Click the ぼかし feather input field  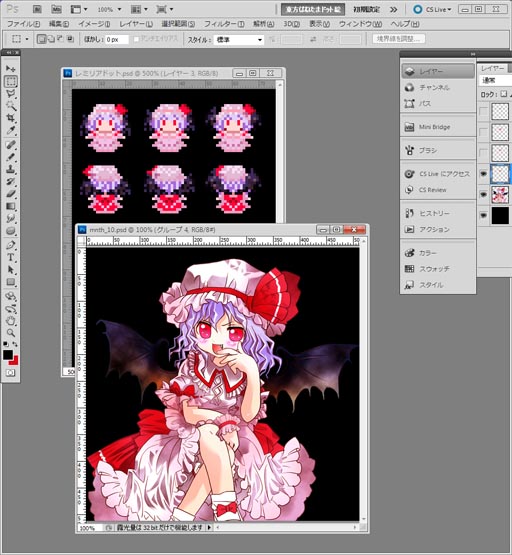[x=117, y=40]
